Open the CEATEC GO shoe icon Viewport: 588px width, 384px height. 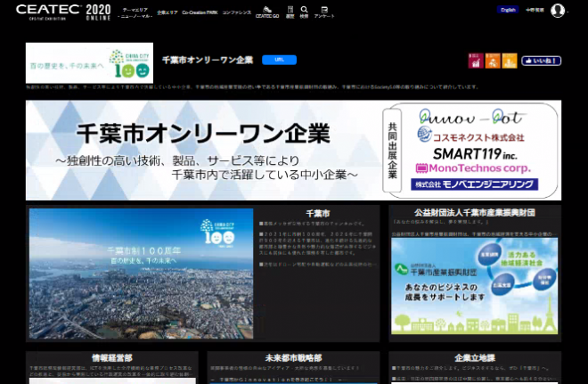(265, 11)
